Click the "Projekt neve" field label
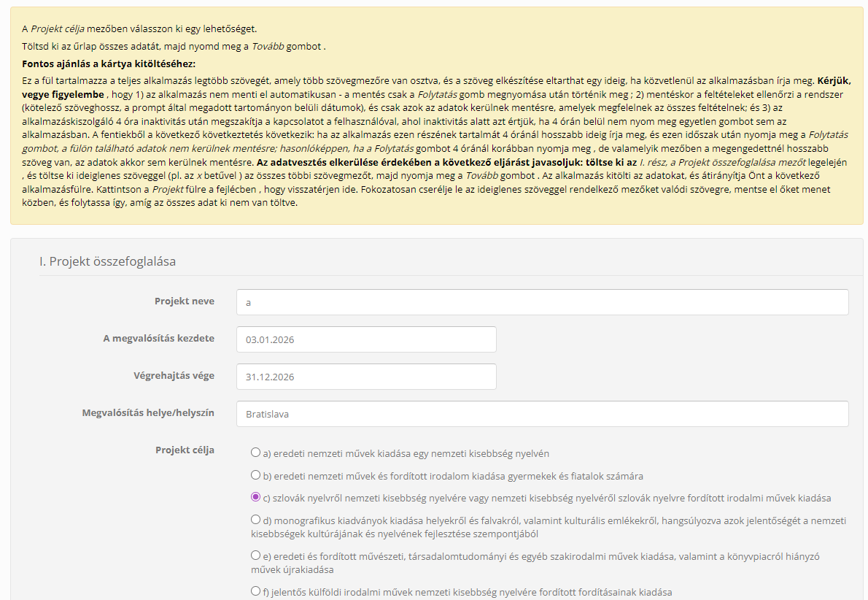 pos(184,301)
